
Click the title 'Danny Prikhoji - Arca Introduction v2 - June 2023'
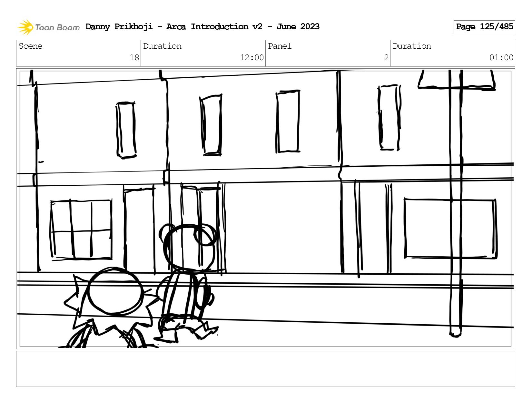point(202,27)
